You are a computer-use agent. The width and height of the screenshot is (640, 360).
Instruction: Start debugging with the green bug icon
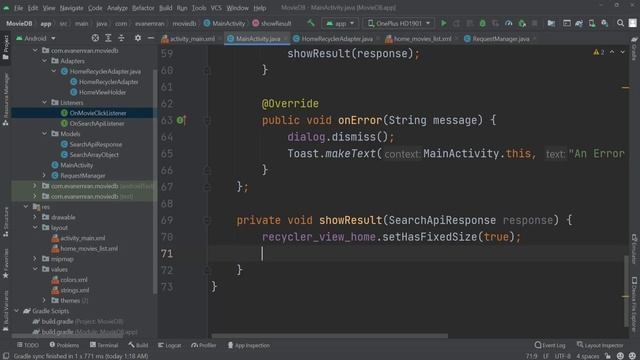tap(482, 23)
